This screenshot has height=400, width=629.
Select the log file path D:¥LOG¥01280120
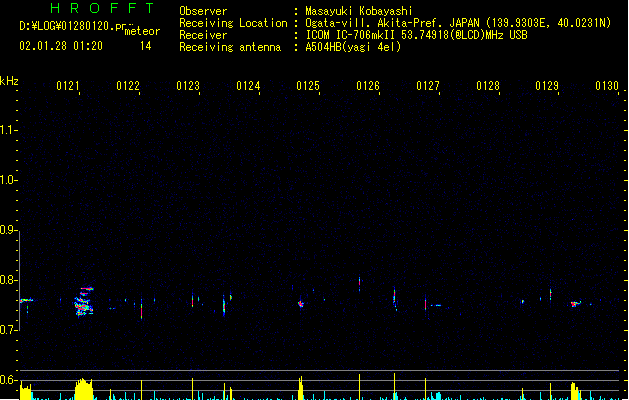66,26
